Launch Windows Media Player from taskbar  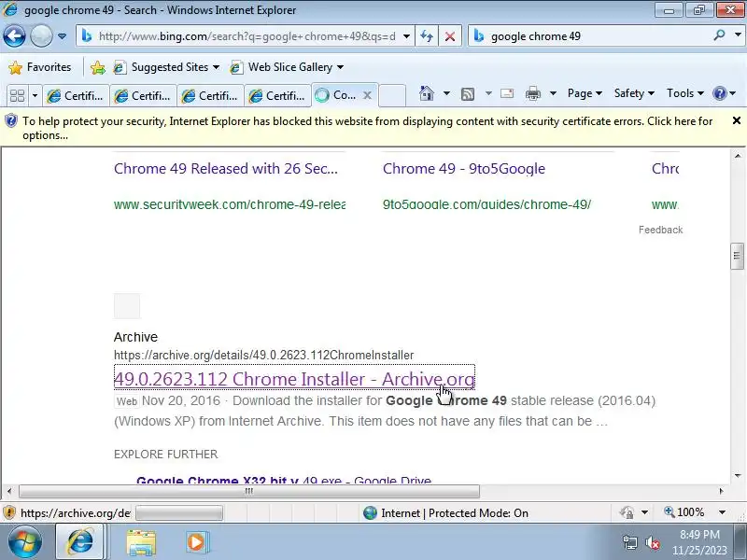pyautogui.click(x=196, y=542)
